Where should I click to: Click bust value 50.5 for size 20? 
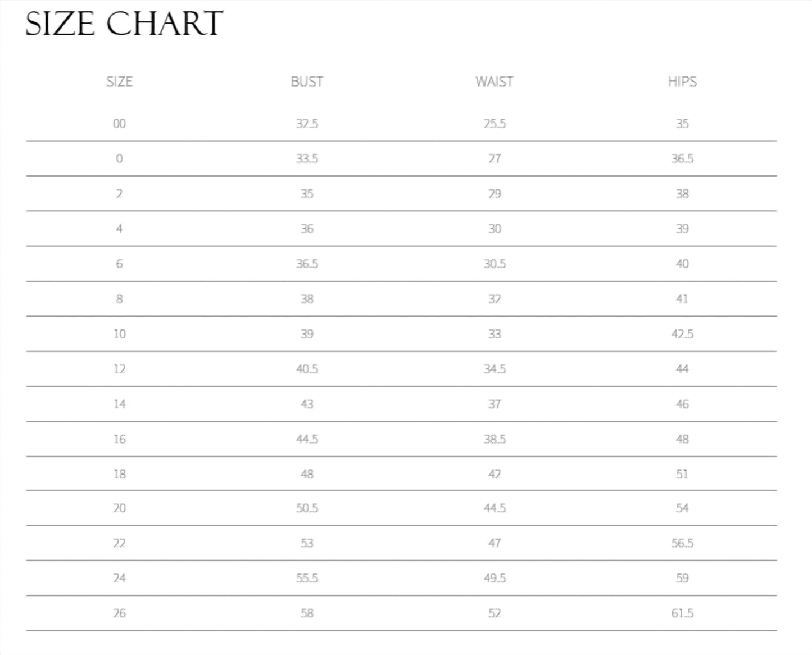[x=307, y=508]
